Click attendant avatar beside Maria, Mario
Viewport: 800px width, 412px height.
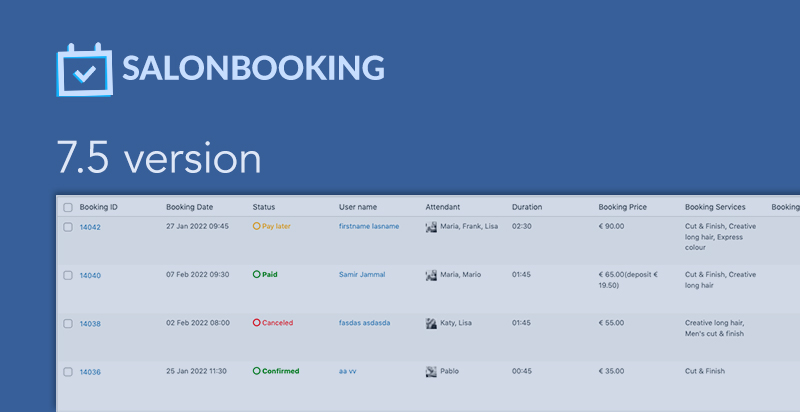(431, 275)
